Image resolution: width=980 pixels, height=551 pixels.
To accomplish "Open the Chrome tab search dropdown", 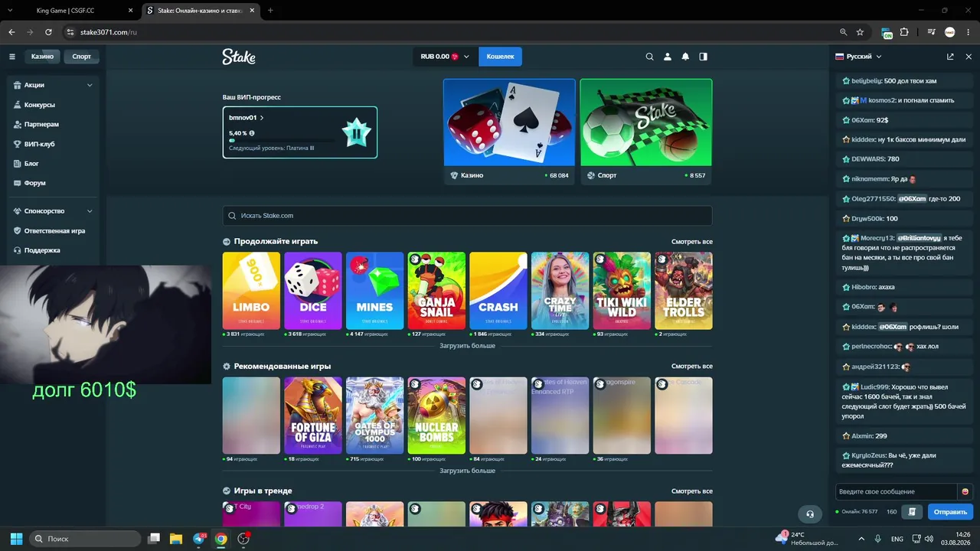I will [x=10, y=11].
